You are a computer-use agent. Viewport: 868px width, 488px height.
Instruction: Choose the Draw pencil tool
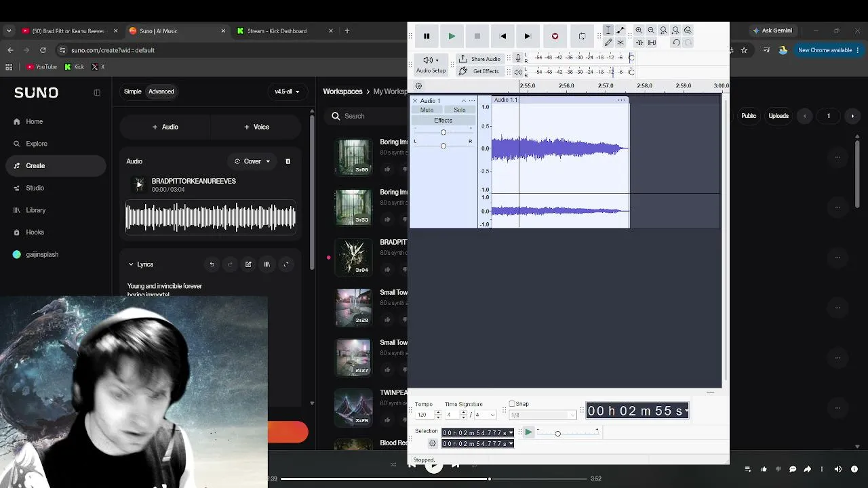(608, 43)
